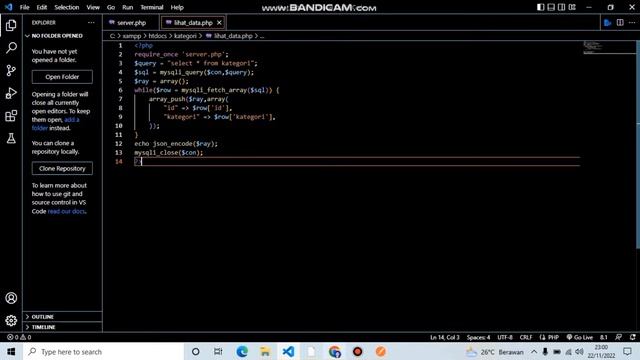Screen dimensions: 640x360
Task: Open File Explorer from the taskbar
Action: tap(265, 351)
